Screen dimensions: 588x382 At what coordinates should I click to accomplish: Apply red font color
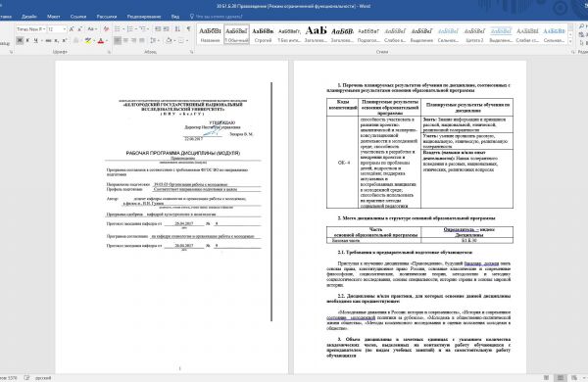(101, 40)
